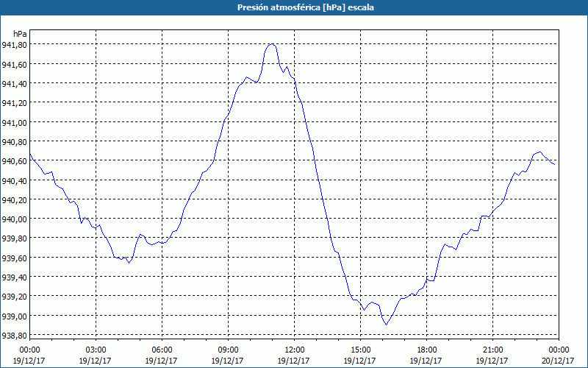Screen dimensions: 588x368
Task: Click the 940,00 y-axis label
Action: tap(14, 219)
